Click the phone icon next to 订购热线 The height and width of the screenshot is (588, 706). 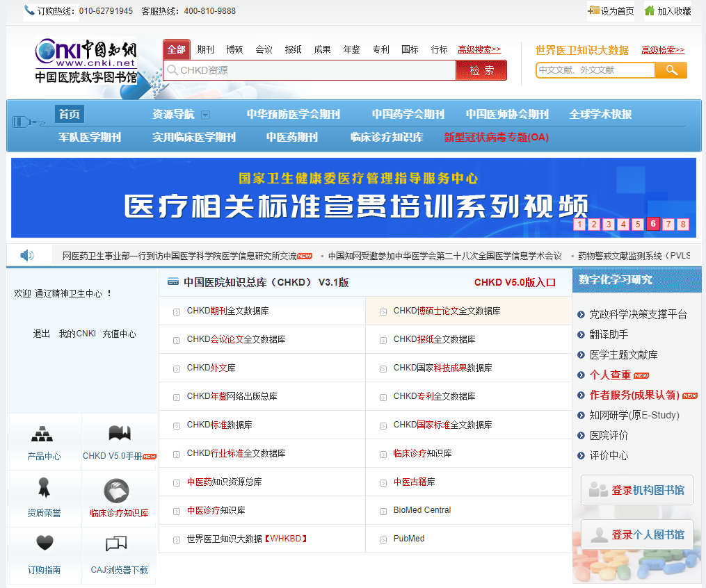click(29, 10)
